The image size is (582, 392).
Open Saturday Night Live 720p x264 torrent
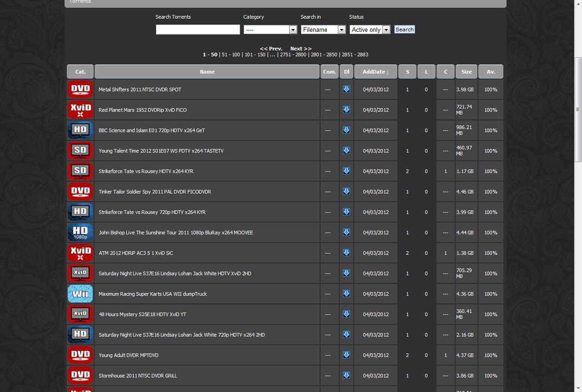tap(181, 335)
